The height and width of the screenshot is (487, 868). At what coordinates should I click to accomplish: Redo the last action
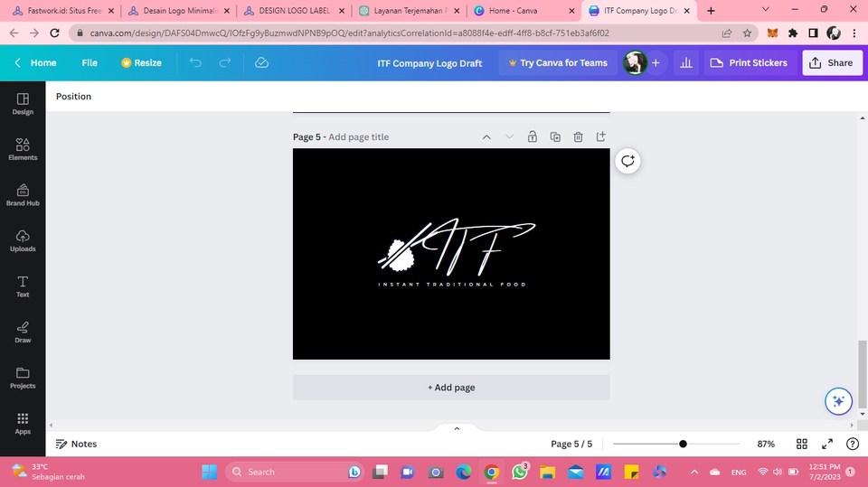point(225,62)
